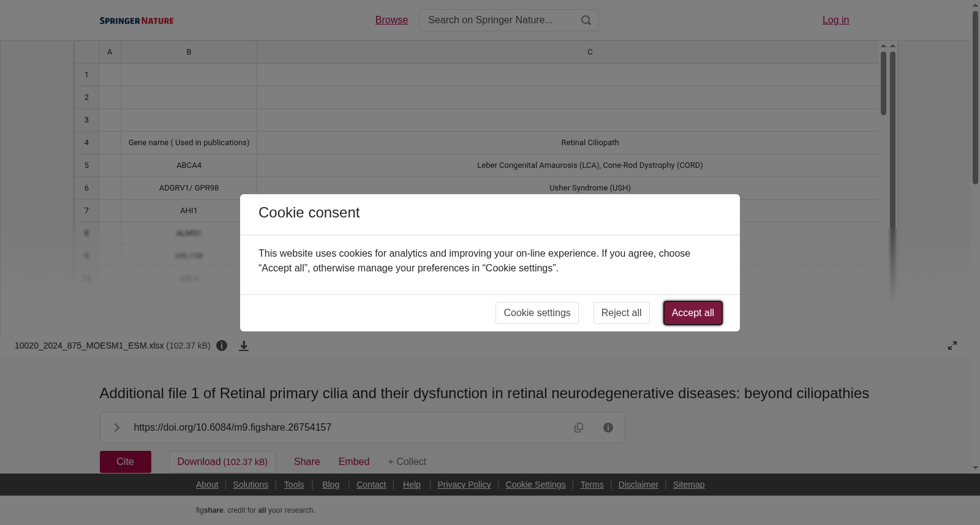Open the Embed option
The image size is (980, 525).
pos(354,462)
